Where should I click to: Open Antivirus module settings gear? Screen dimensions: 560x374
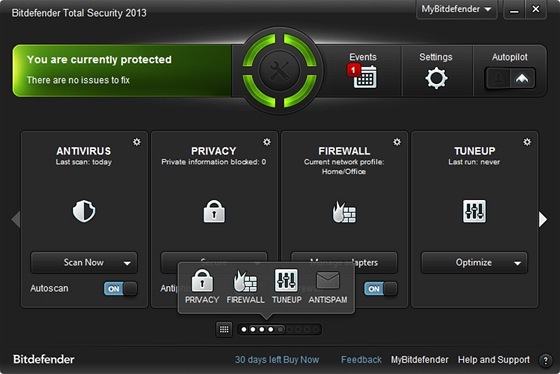tap(137, 142)
